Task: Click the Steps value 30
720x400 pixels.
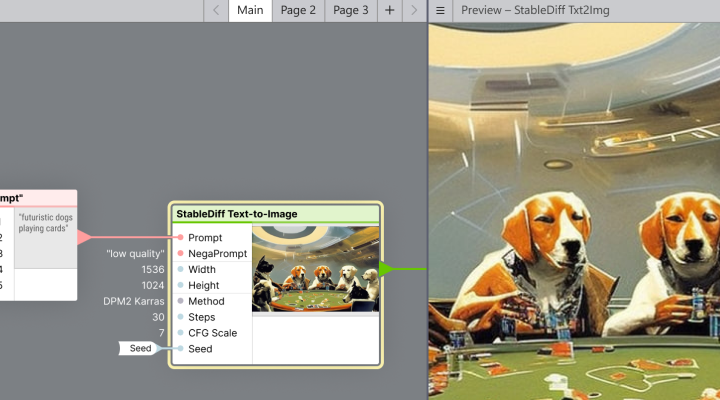Action: (x=158, y=317)
